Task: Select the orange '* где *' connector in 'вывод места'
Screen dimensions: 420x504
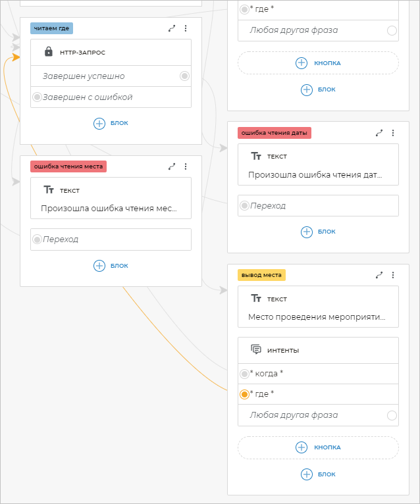Action: [244, 394]
